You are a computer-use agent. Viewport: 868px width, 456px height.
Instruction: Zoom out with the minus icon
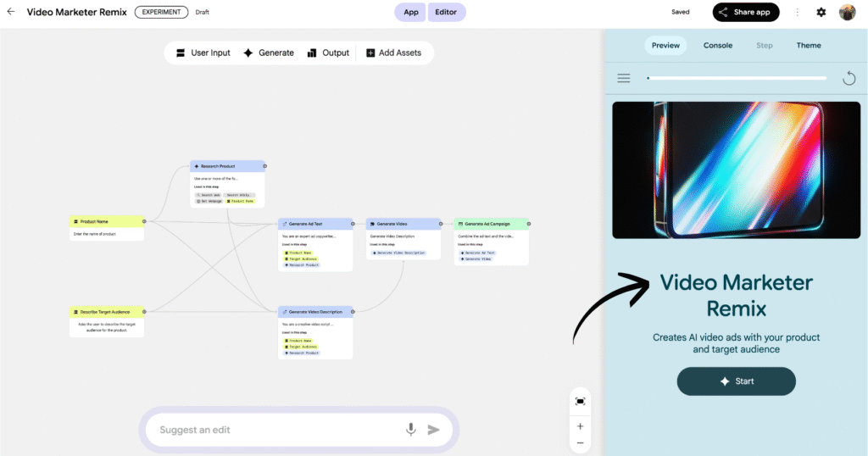[x=580, y=443]
